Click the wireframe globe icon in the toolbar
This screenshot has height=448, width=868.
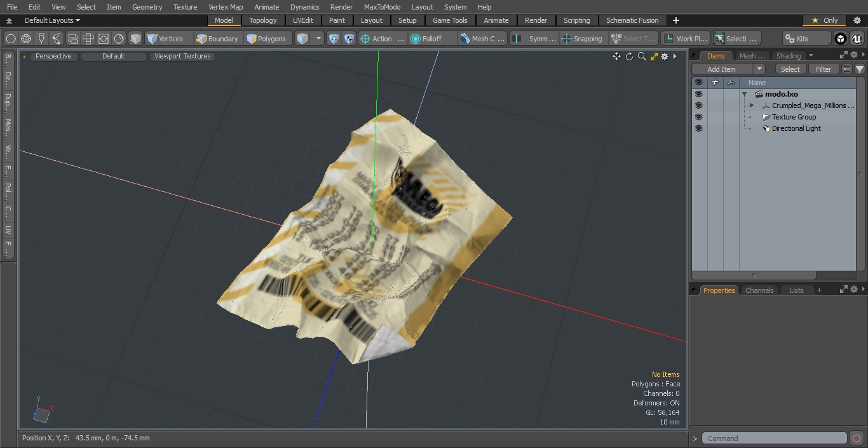(x=26, y=39)
